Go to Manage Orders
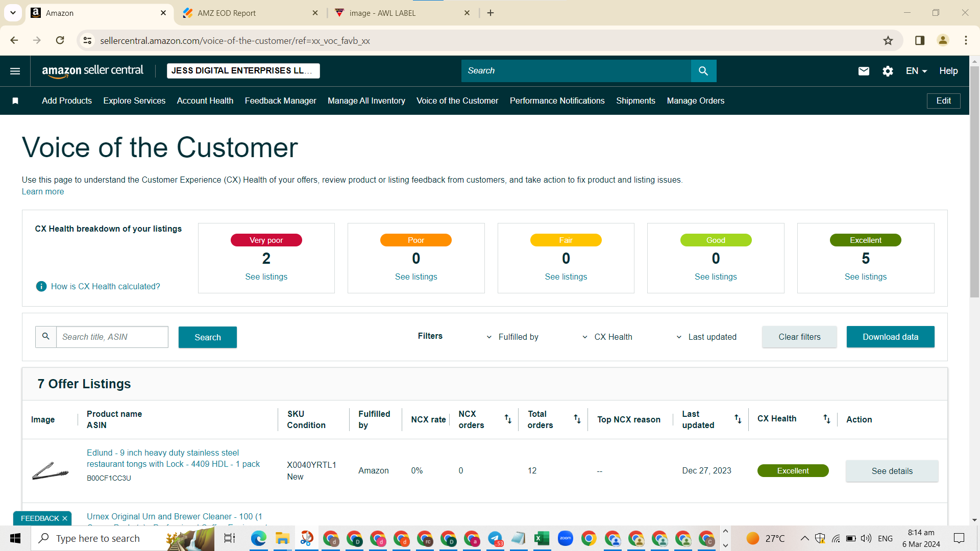Screen dimensions: 980x551 pos(696,101)
